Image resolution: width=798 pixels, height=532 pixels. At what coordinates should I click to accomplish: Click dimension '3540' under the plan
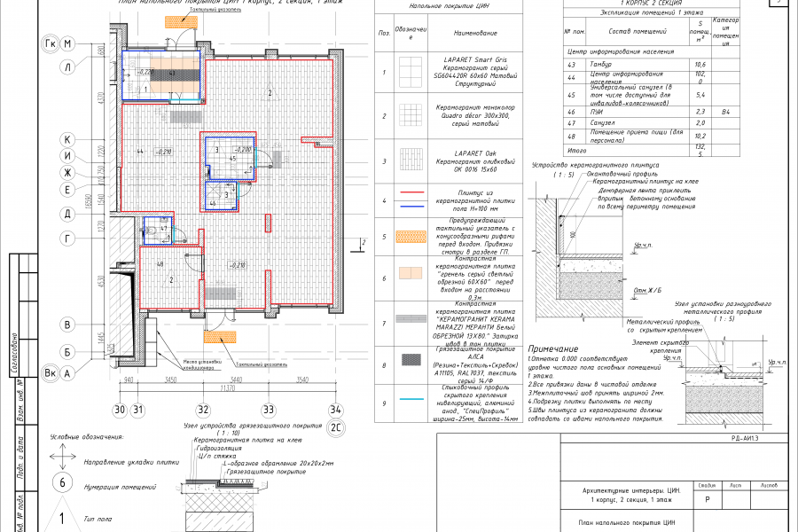tap(302, 379)
